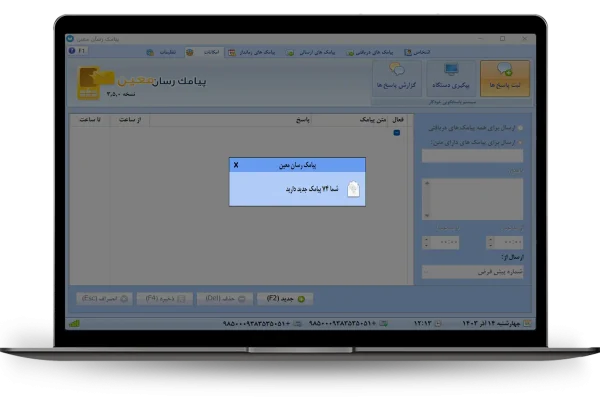Click the end time spinner arrows
Screen dimensions: 600x400
click(427, 242)
